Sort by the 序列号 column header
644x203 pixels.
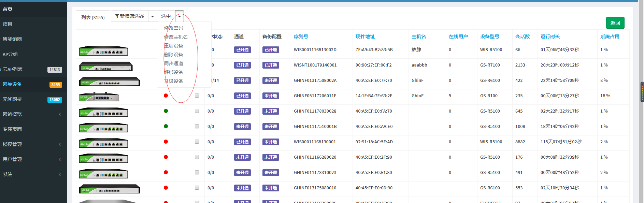(301, 37)
